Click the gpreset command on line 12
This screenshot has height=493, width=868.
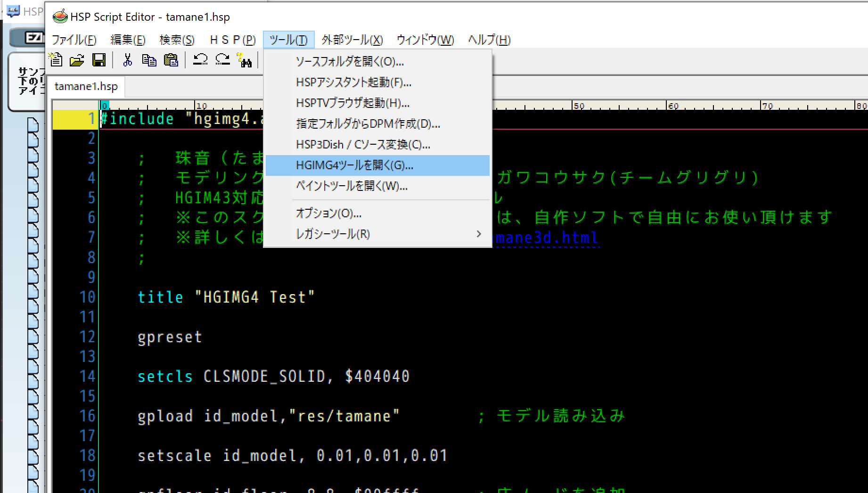point(170,337)
